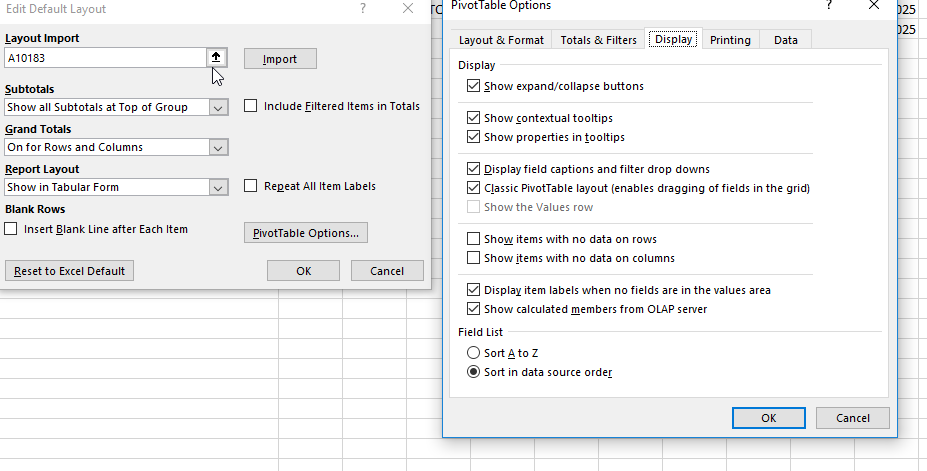Close the PivotTable Options dialog

tap(874, 6)
